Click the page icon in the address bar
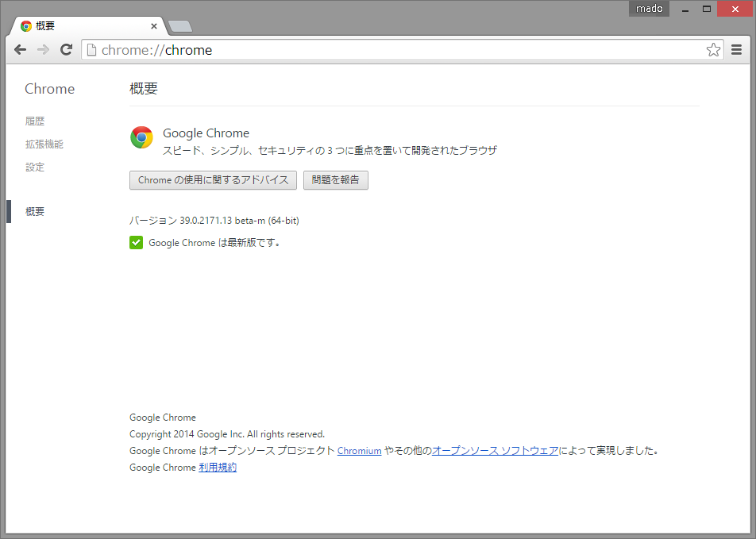Image resolution: width=756 pixels, height=539 pixels. 94,49
